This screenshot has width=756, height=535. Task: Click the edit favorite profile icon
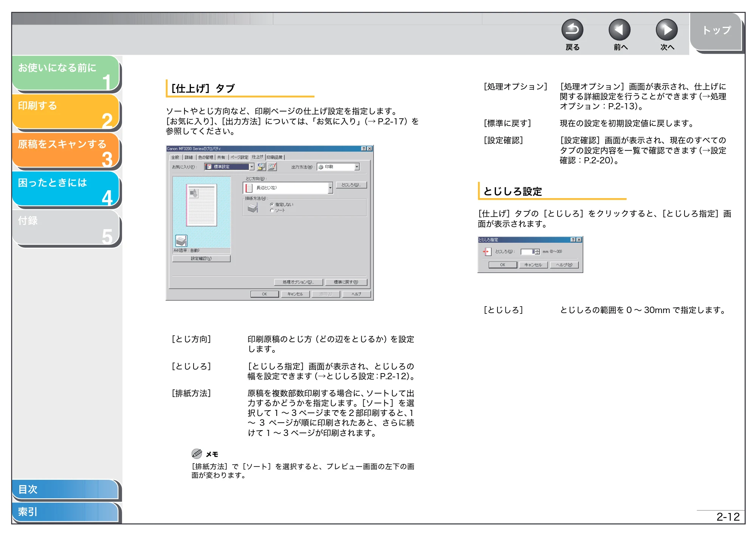click(x=272, y=167)
